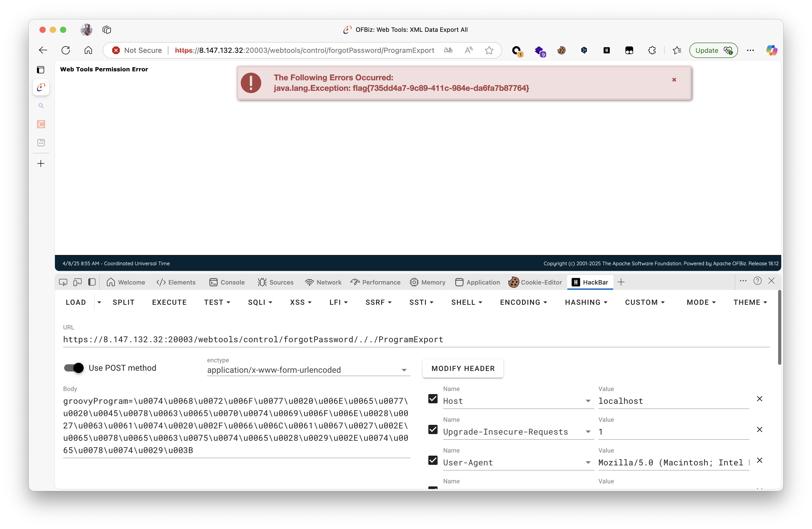Image resolution: width=812 pixels, height=529 pixels.
Task: Activate the inspect element picker
Action: point(63,282)
